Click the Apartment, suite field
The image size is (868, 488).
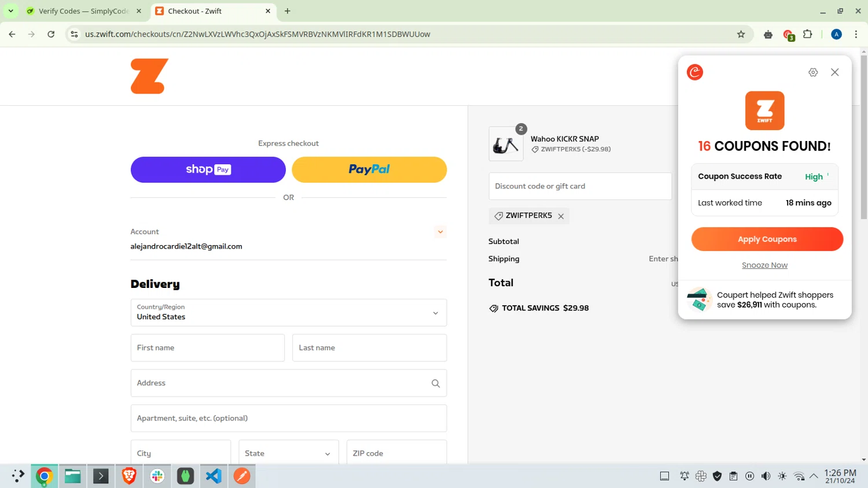click(x=289, y=418)
